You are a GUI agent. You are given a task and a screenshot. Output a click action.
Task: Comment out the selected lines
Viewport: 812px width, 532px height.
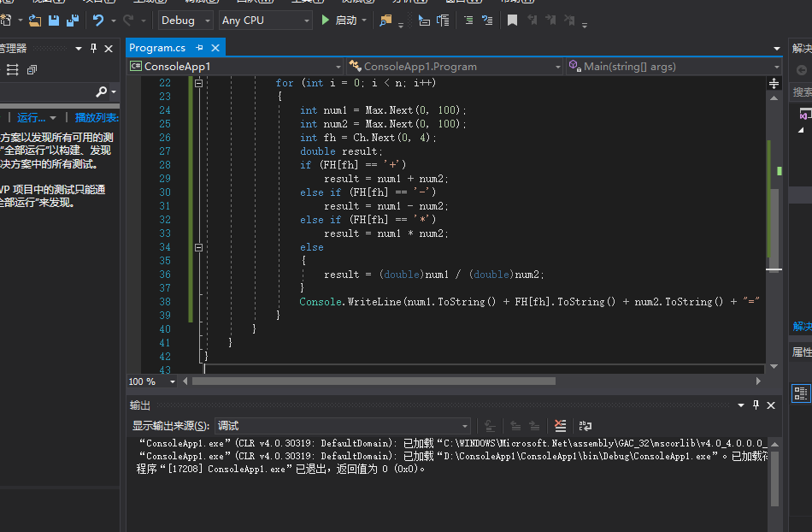tap(468, 21)
